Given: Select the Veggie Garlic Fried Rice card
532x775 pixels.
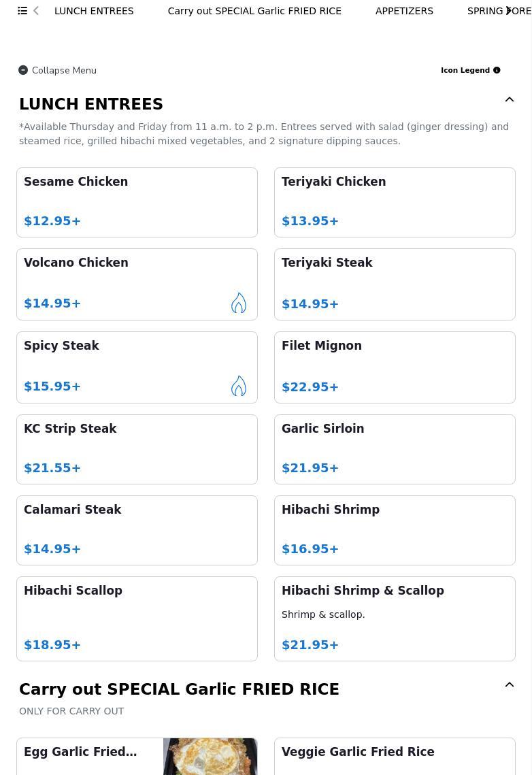Looking at the screenshot, I should pyautogui.click(x=395, y=757).
